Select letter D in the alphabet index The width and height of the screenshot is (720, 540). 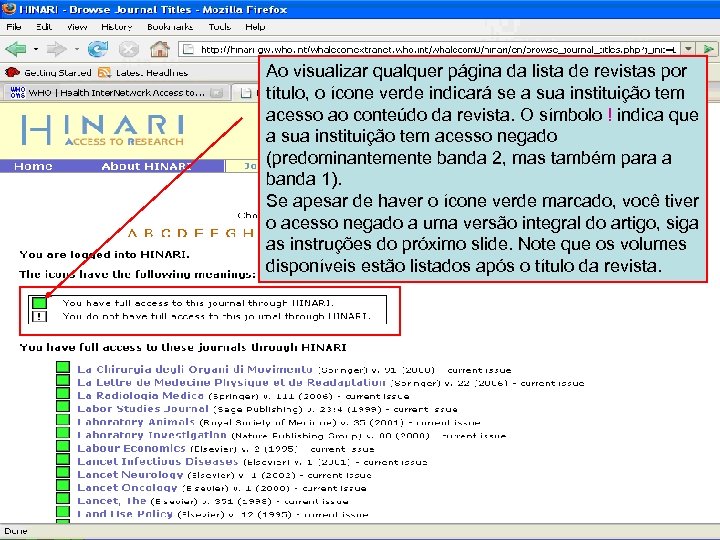click(182, 233)
